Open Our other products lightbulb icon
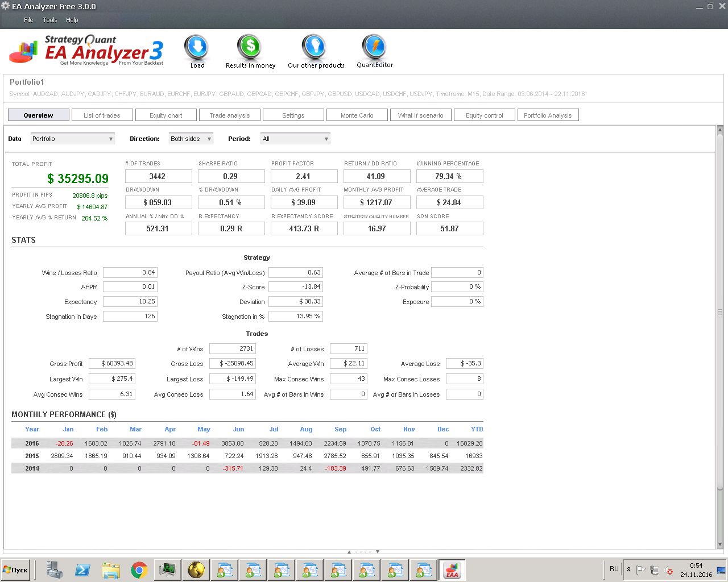Viewport: 728px width, 582px height. point(313,48)
